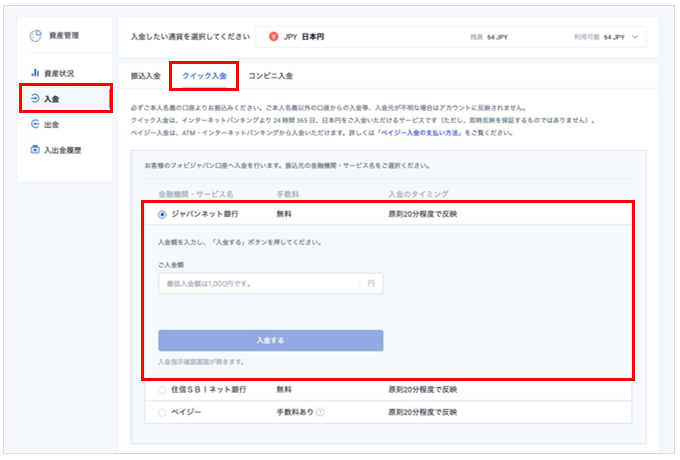This screenshot has width=680, height=460.
Task: Click the red JPY yen currency icon
Action: 273,37
